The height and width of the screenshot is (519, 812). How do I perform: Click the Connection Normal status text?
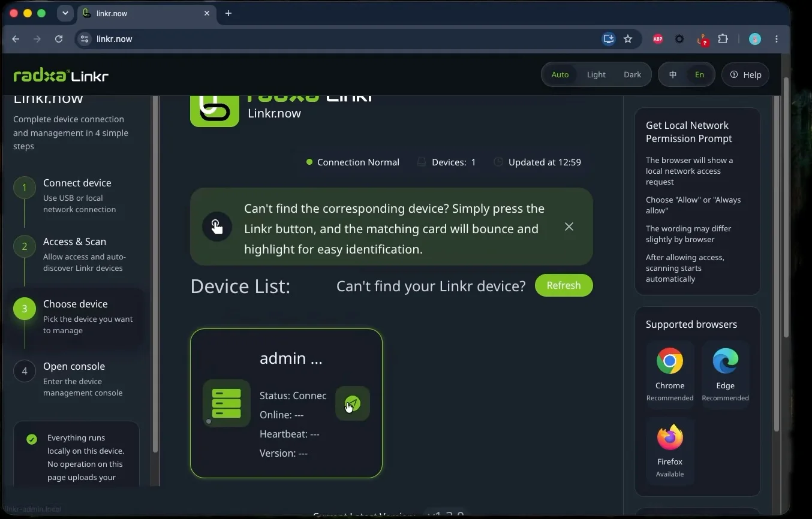click(x=358, y=162)
